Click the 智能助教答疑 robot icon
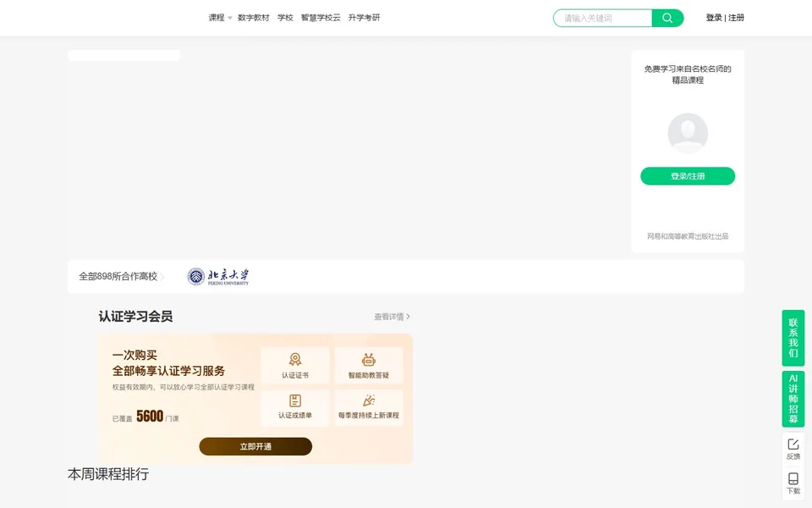Screen dimensions: 812x508 (369, 359)
